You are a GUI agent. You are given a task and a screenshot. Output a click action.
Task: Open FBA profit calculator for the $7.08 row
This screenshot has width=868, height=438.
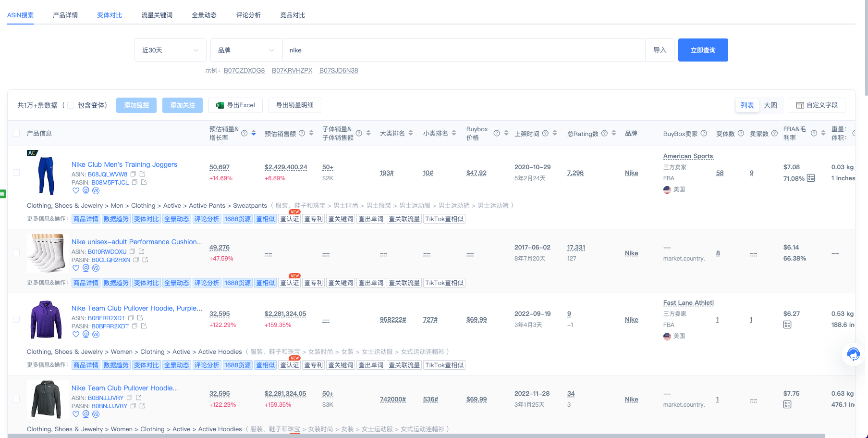(x=811, y=178)
